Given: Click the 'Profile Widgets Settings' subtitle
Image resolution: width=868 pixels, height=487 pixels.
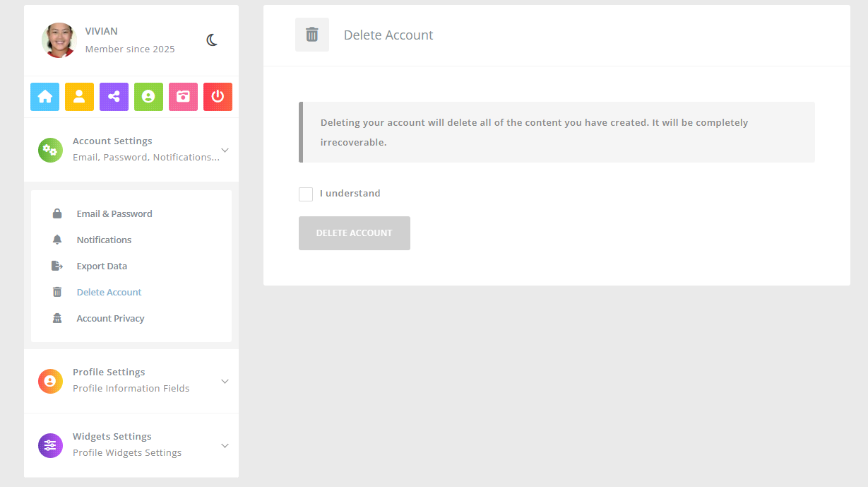Looking at the screenshot, I should (127, 452).
